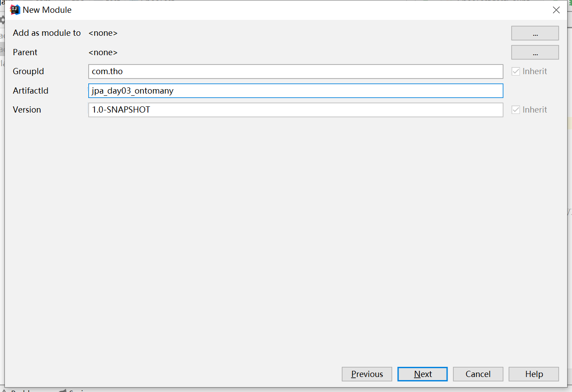Image resolution: width=572 pixels, height=392 pixels.
Task: Open browse button for Add as module to
Action: click(535, 33)
